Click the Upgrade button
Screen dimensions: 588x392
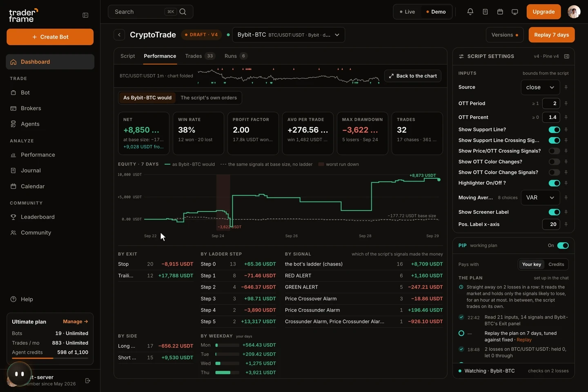543,12
